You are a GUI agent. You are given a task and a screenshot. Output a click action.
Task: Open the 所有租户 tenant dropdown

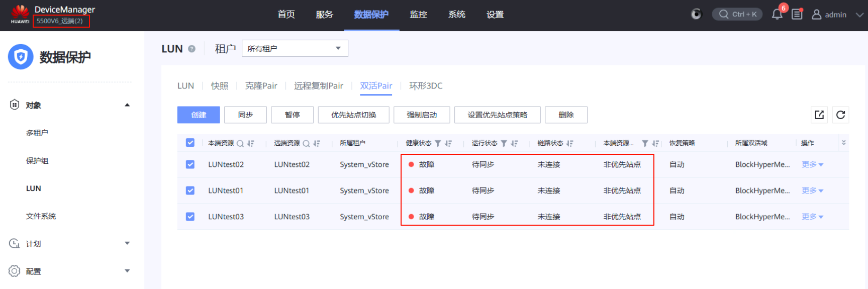pyautogui.click(x=295, y=48)
